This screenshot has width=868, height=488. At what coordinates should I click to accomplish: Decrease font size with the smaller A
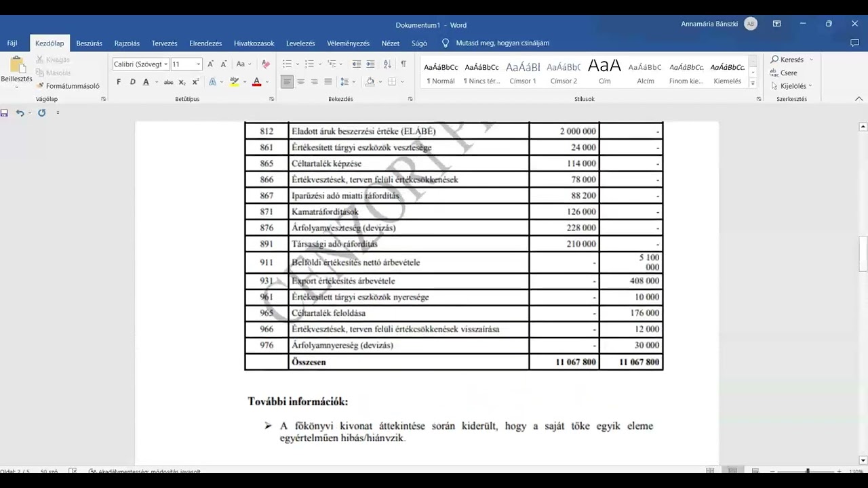223,64
